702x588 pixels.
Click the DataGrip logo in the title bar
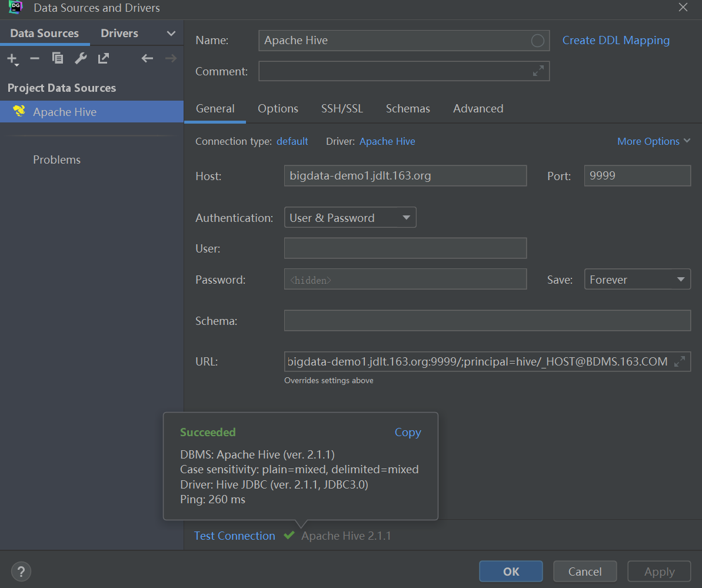click(16, 7)
